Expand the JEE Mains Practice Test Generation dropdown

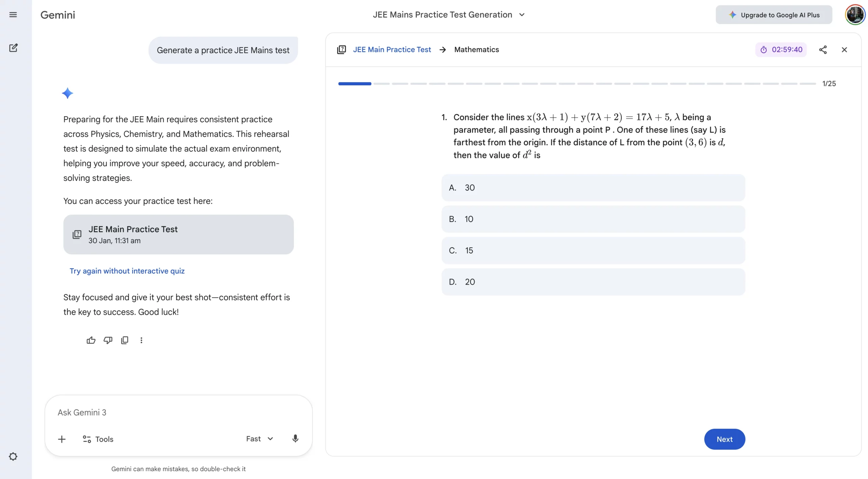pos(522,15)
